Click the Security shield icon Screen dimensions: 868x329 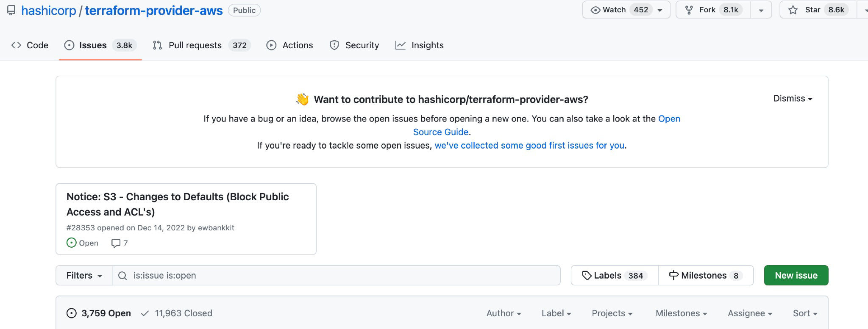pos(334,45)
